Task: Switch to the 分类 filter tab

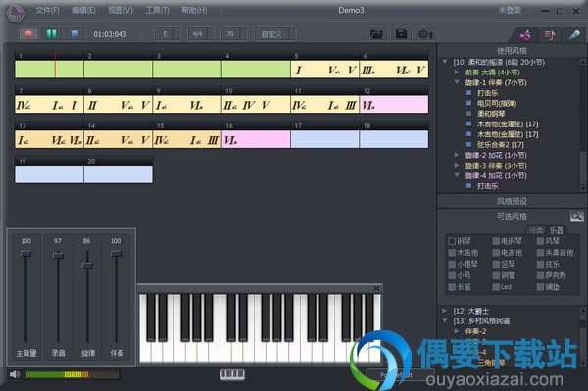Action: point(536,230)
